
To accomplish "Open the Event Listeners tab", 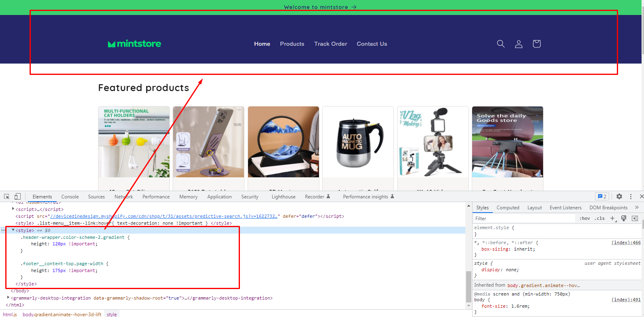I will 565,208.
